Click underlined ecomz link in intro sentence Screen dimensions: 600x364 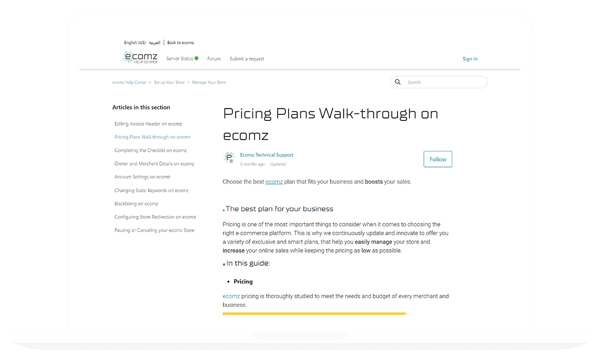pos(274,182)
